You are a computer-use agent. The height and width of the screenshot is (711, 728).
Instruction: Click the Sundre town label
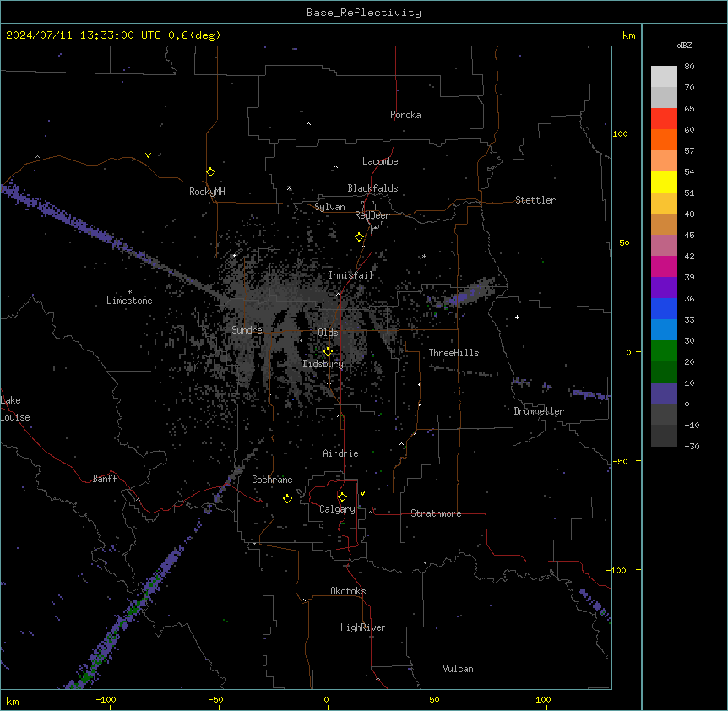coord(247,330)
